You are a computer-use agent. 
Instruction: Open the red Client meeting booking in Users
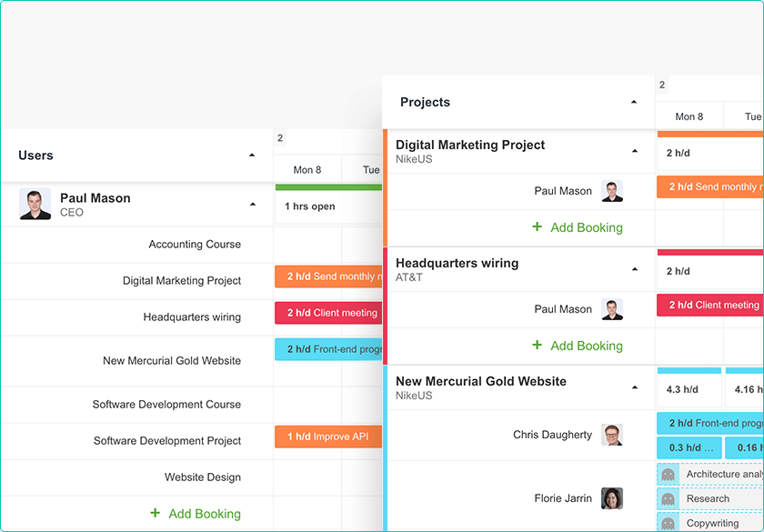pyautogui.click(x=327, y=313)
